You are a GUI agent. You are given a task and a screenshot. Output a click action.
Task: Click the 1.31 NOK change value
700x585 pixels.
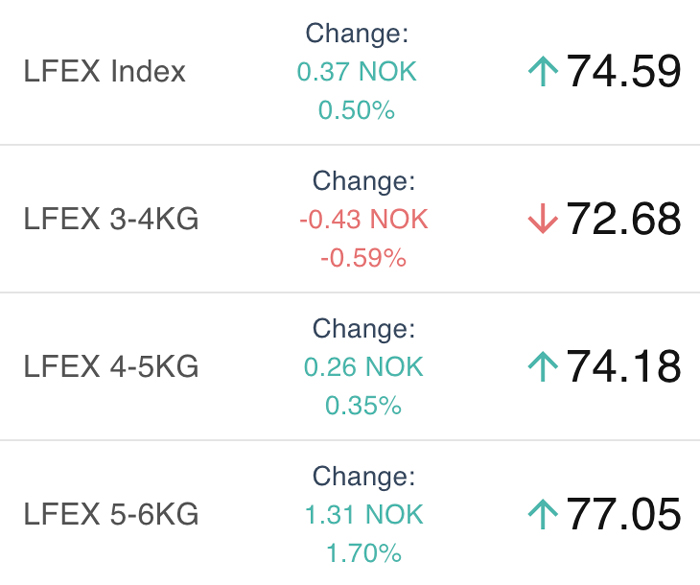[364, 514]
